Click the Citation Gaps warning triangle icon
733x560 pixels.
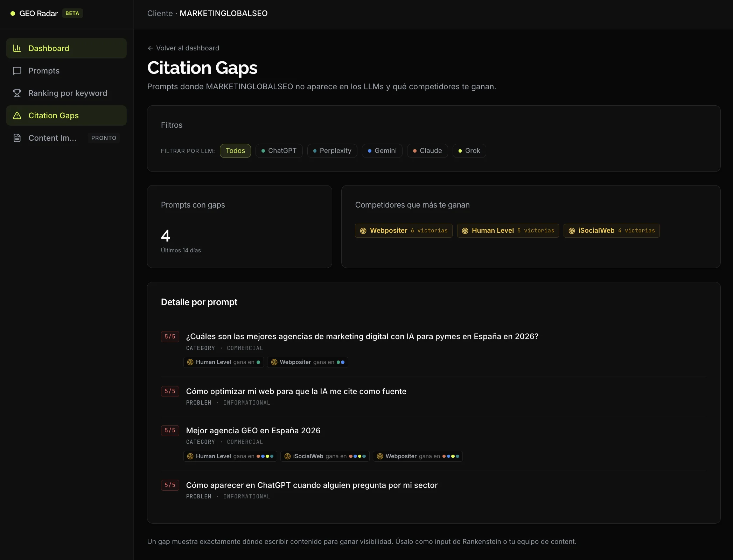point(17,115)
